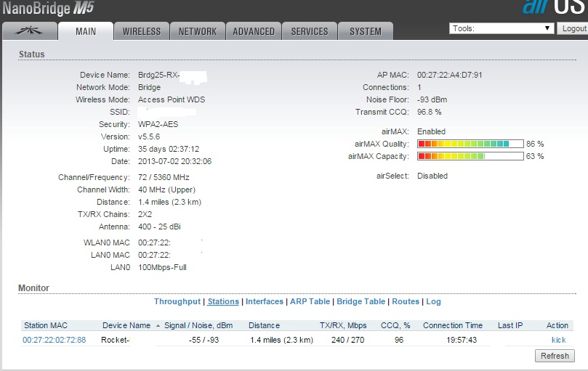Click the Uptime value 35 days 02:37:12

coord(169,149)
